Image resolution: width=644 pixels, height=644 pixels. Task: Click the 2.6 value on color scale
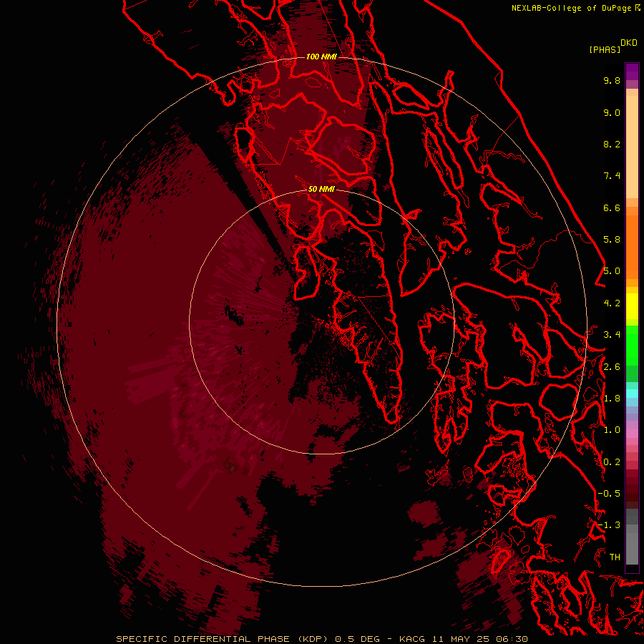612,367
